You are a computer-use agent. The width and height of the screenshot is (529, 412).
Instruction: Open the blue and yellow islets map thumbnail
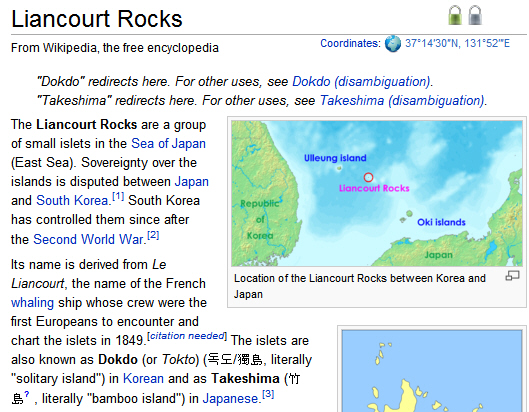[432, 371]
